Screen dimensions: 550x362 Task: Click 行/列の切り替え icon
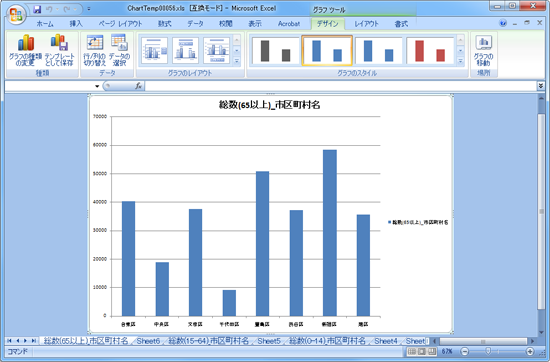tap(94, 50)
